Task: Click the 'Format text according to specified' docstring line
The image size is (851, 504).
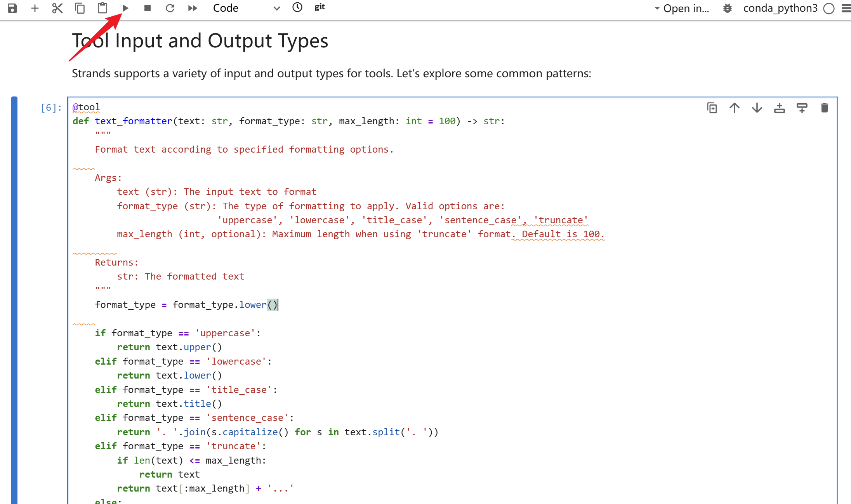Action: 244,149
